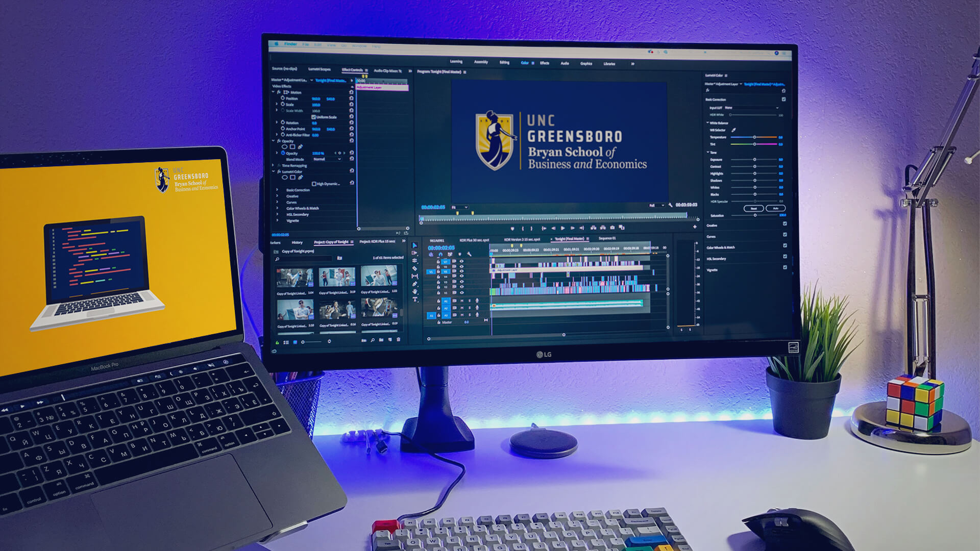Open timeline wrench display settings
The width and height of the screenshot is (980, 551).
click(x=469, y=254)
